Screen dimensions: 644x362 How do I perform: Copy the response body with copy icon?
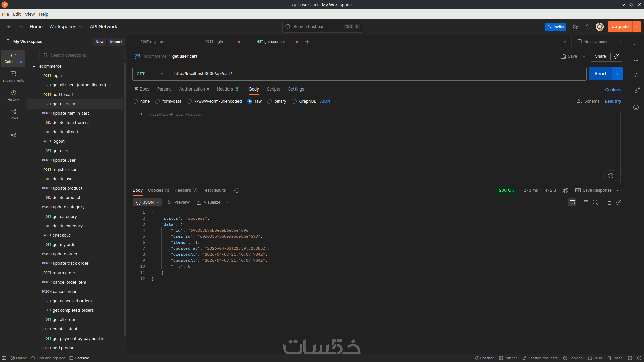[x=609, y=202]
